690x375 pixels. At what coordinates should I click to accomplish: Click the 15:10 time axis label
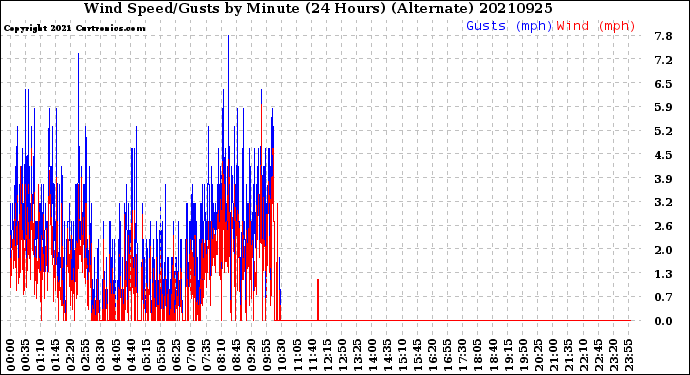point(402,355)
